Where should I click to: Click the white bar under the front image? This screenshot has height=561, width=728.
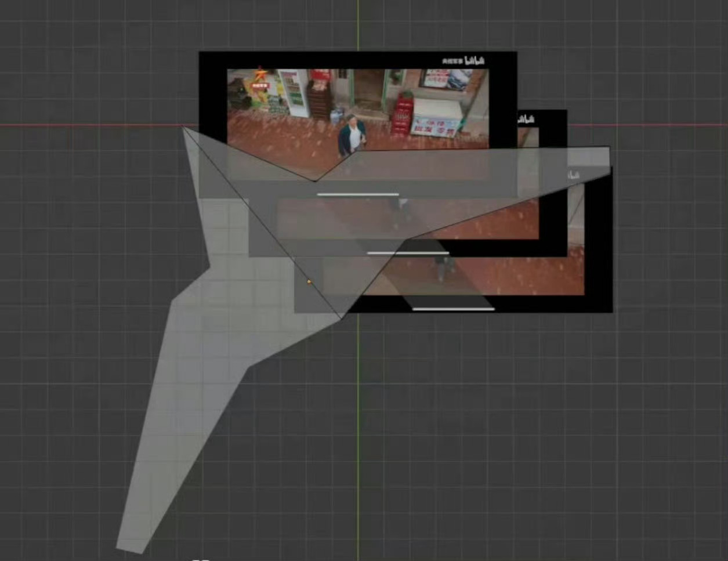click(358, 194)
